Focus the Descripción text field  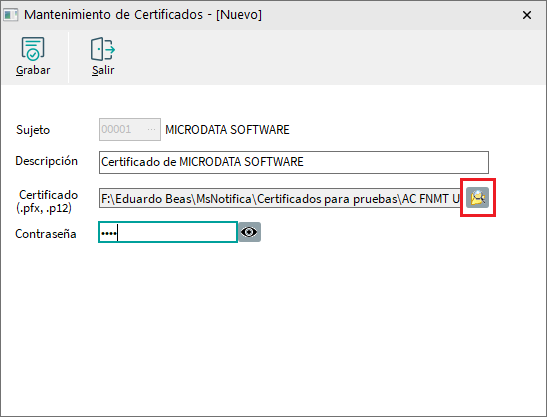coord(294,162)
